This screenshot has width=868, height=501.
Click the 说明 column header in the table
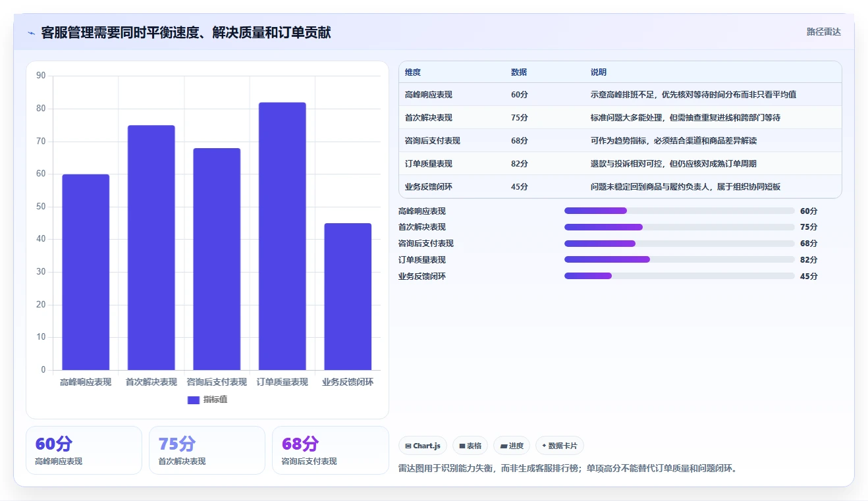[599, 72]
